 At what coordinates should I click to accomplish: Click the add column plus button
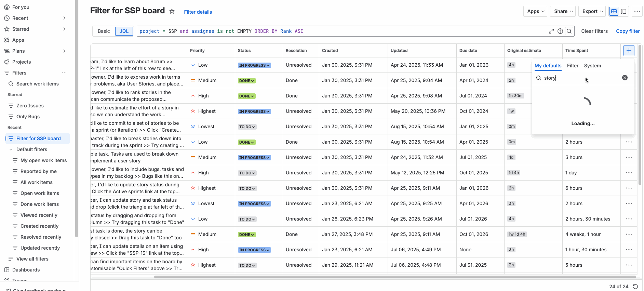[x=629, y=51]
